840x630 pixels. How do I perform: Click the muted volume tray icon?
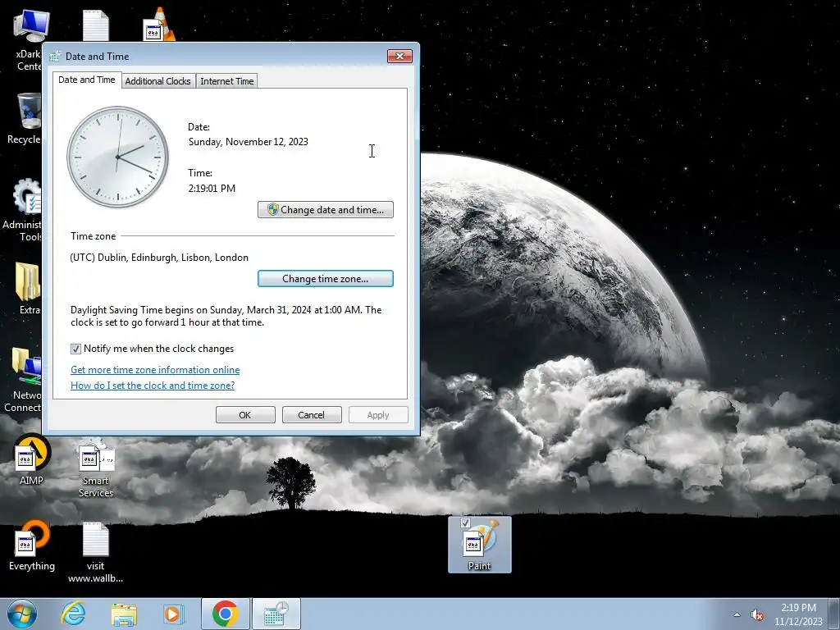tap(757, 615)
